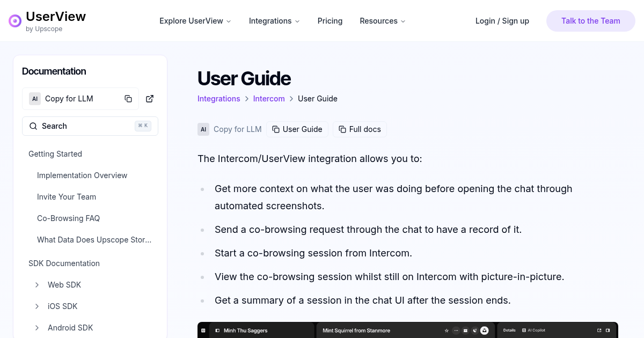This screenshot has width=644, height=338.
Task: Expand the Web SDK section
Action: point(37,285)
